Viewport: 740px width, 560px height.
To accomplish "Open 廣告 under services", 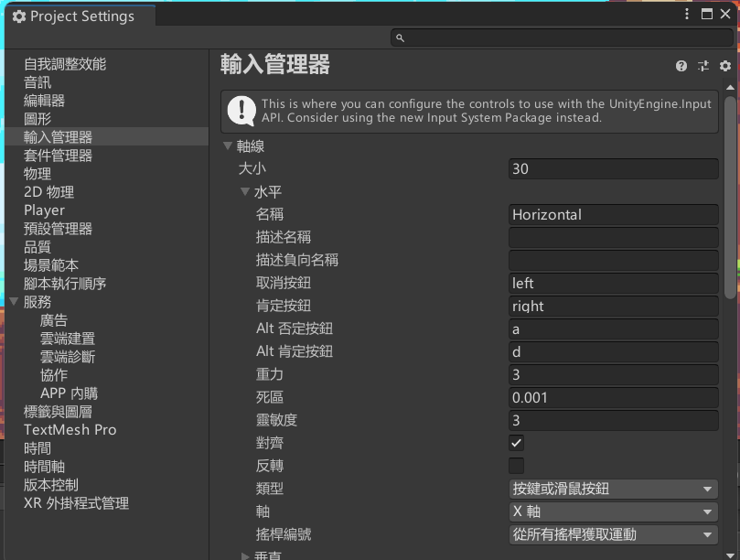I will (x=54, y=320).
